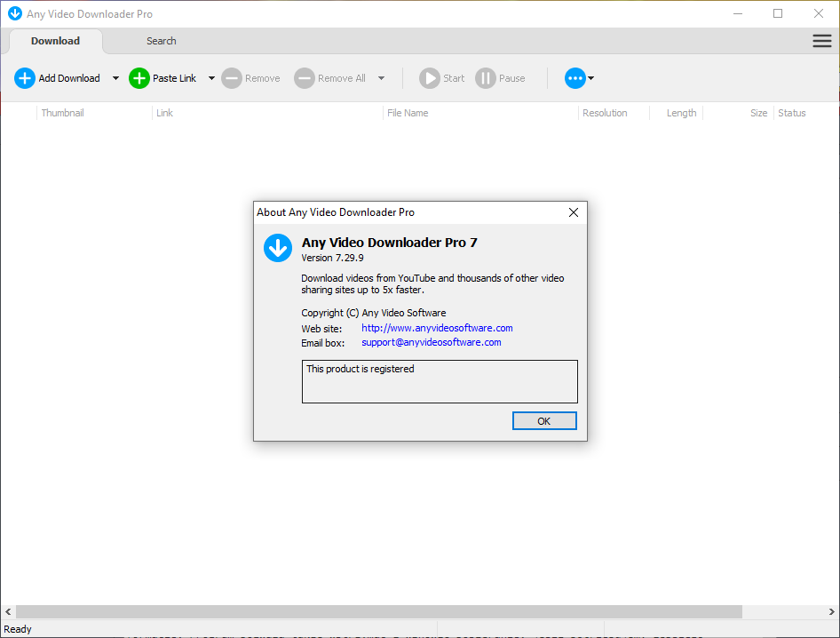Expand the Add Download dropdown arrow
The image size is (840, 638).
[x=115, y=78]
